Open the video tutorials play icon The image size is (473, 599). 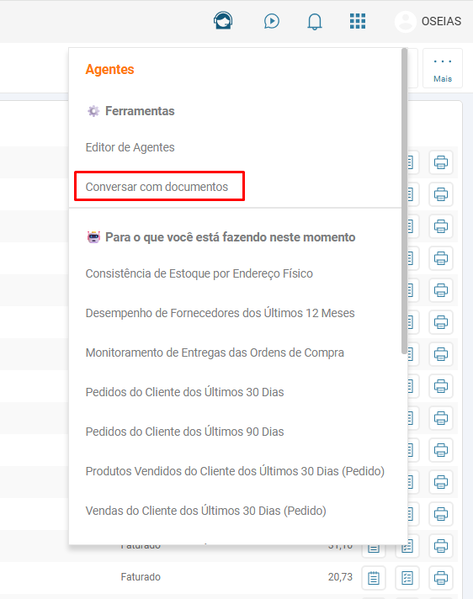point(271,21)
